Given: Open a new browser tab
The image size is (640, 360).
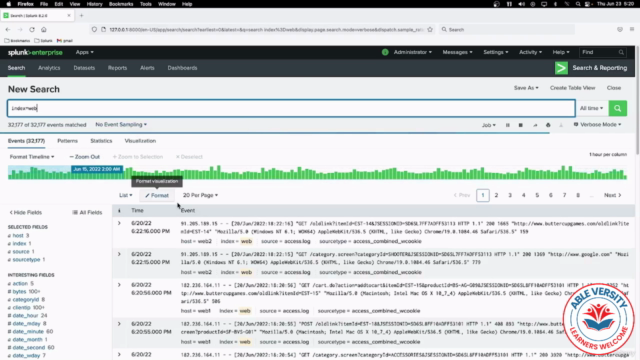Looking at the screenshot, I should [x=81, y=16].
